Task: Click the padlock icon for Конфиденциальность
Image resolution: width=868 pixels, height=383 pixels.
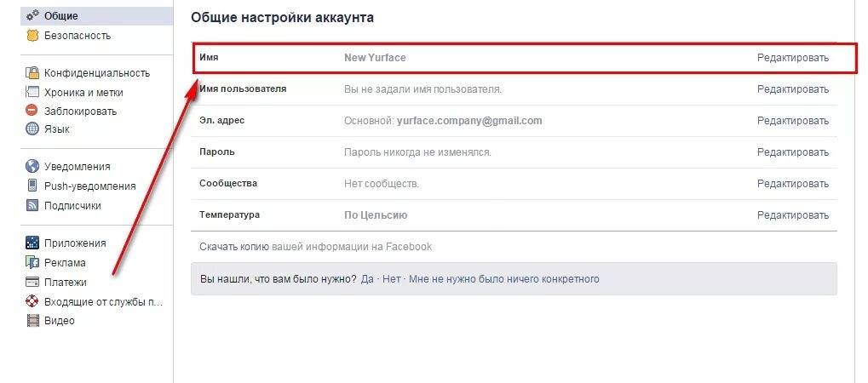Action: coord(32,72)
